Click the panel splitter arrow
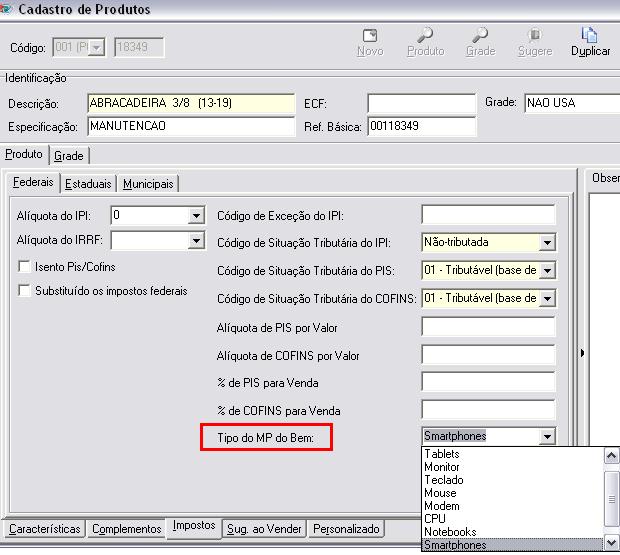Viewport: 620px width, 555px height. point(583,352)
